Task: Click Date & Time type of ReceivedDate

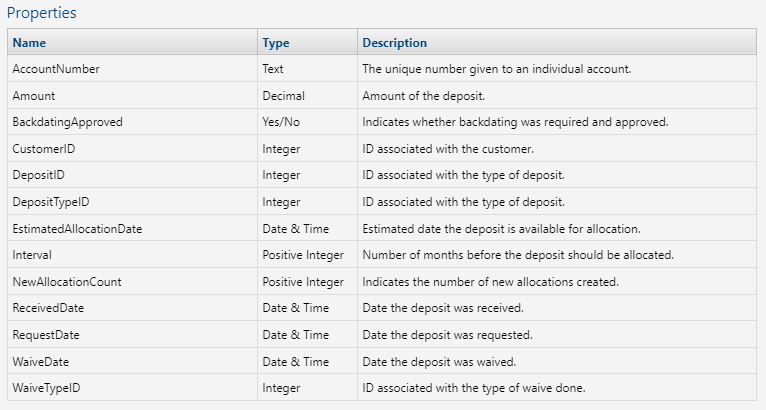Action: click(x=296, y=308)
